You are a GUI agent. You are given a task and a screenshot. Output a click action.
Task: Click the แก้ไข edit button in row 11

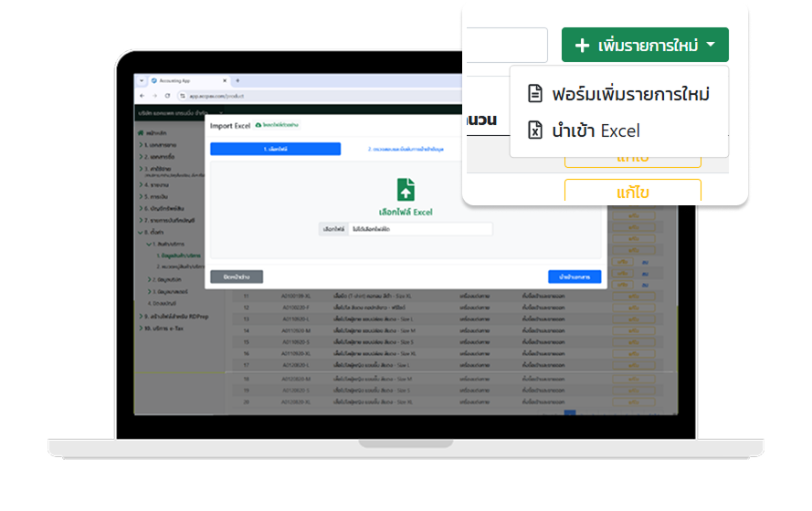pyautogui.click(x=634, y=297)
